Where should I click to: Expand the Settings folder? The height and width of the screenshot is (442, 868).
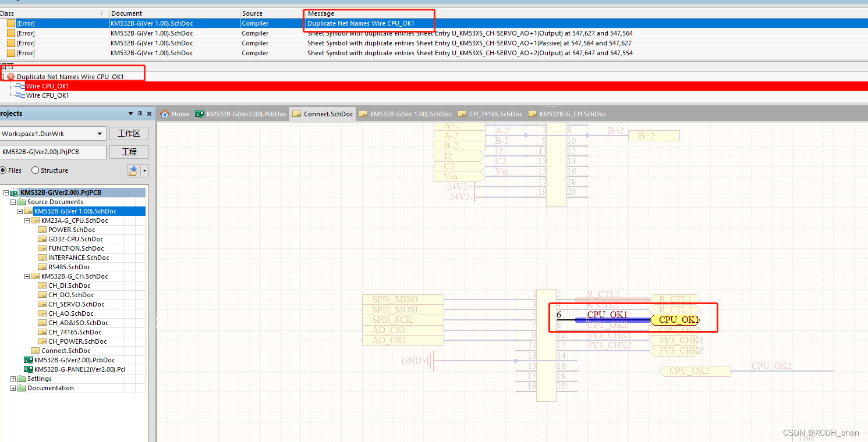(13, 378)
